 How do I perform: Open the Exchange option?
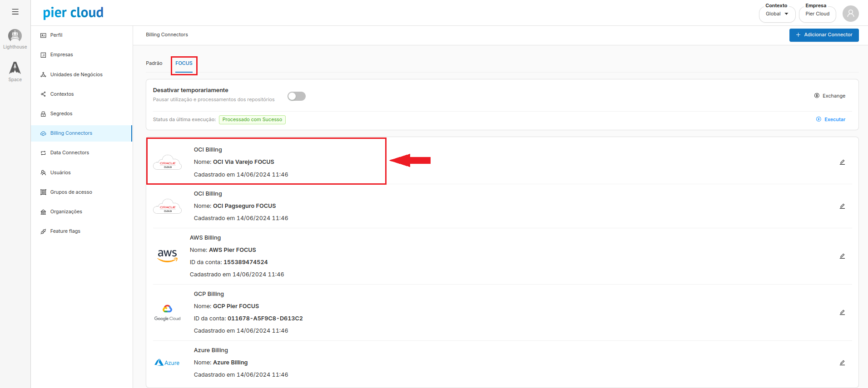[830, 96]
